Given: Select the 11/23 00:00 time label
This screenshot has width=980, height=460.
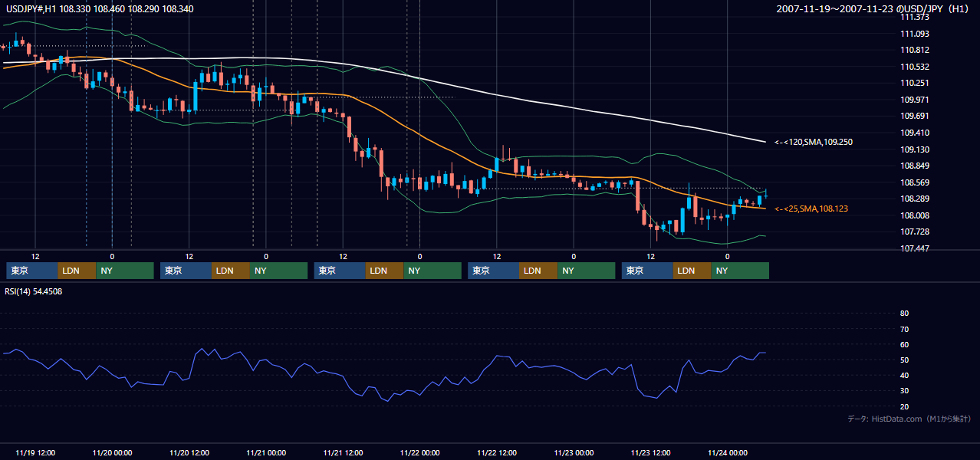Looking at the screenshot, I should (x=574, y=452).
